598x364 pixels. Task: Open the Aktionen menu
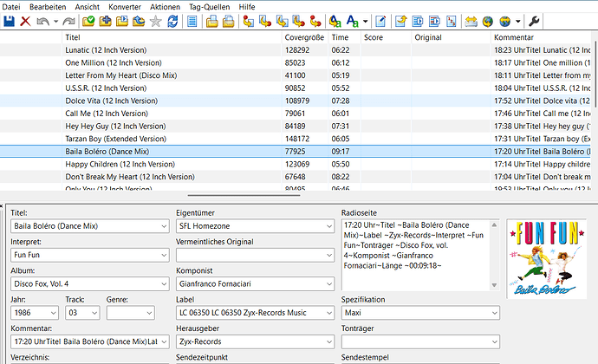(165, 7)
